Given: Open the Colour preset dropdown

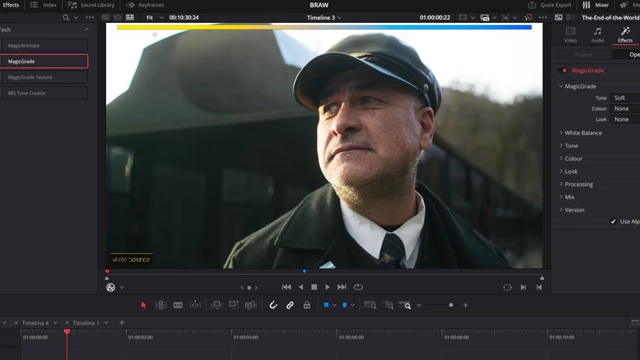Looking at the screenshot, I should click(625, 108).
